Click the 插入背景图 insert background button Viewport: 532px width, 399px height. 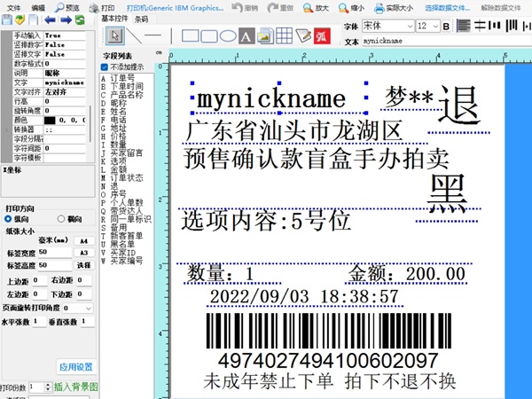[x=76, y=387]
